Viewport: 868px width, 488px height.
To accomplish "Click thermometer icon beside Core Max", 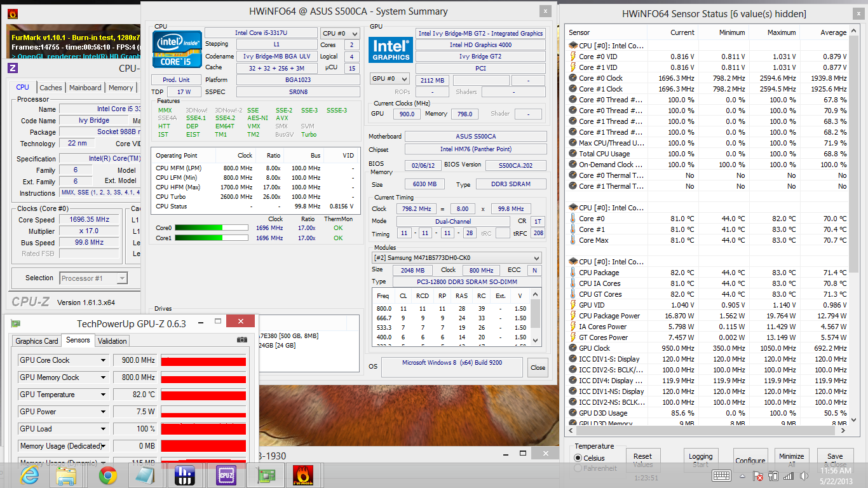I will click(x=573, y=240).
